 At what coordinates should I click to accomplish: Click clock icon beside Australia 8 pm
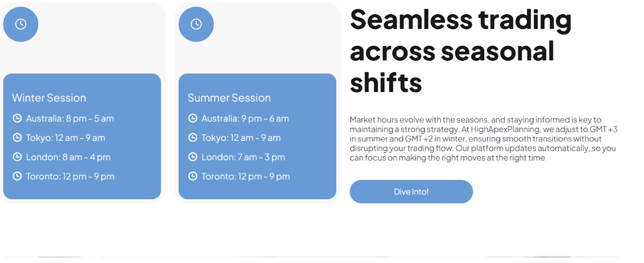17,118
